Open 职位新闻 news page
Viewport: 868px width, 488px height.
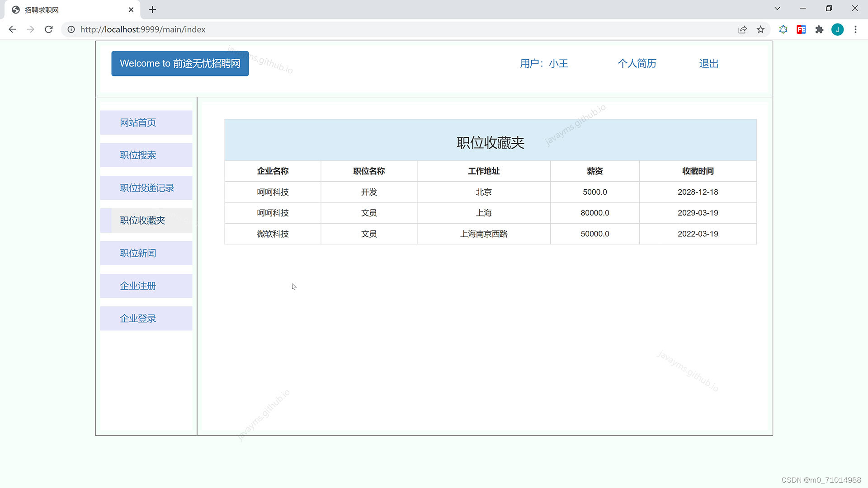point(138,253)
